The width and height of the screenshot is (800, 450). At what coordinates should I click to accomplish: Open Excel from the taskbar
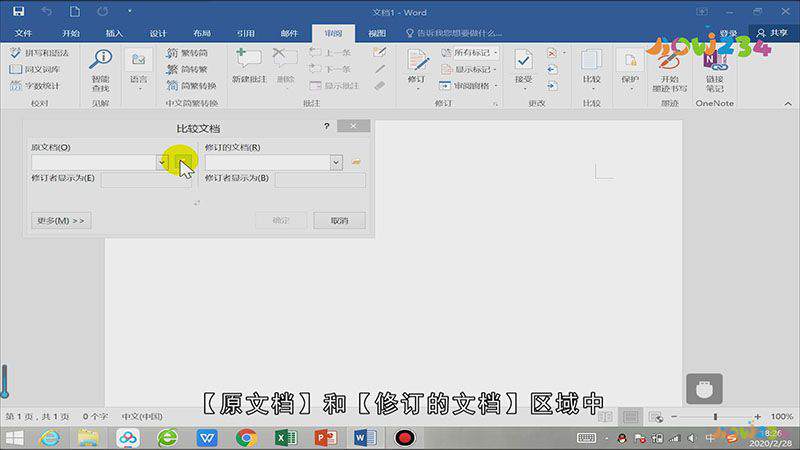pos(286,438)
